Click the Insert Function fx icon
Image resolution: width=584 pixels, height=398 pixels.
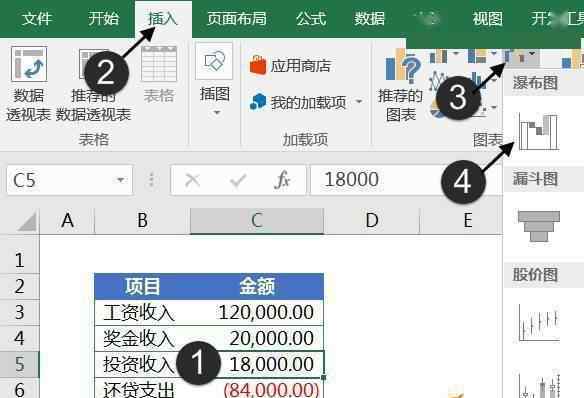point(282,180)
